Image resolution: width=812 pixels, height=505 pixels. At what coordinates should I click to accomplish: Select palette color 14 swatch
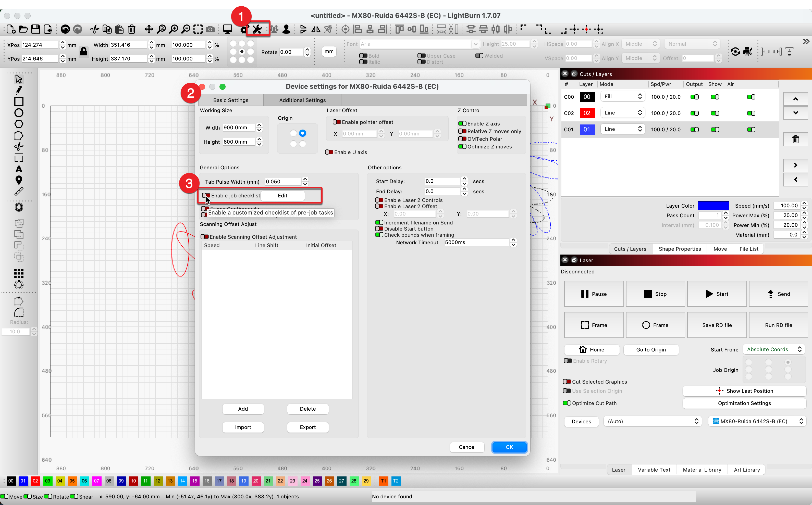(x=182, y=481)
